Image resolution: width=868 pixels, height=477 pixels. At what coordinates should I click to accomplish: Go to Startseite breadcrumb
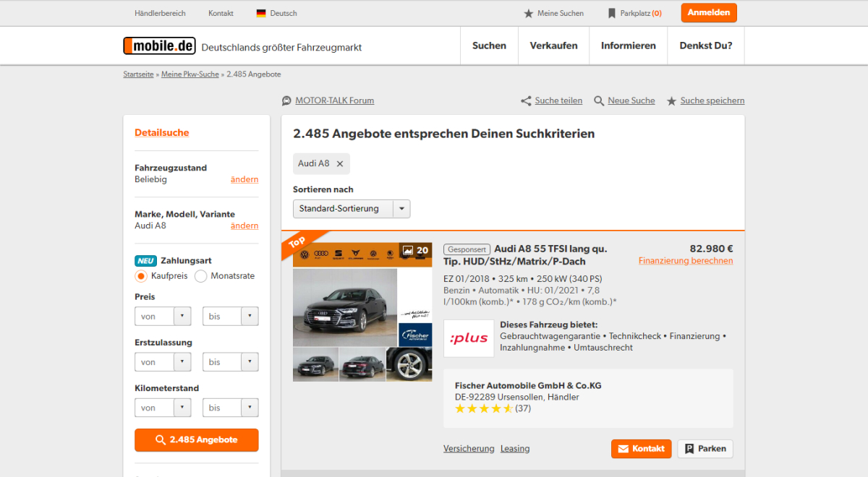click(138, 74)
